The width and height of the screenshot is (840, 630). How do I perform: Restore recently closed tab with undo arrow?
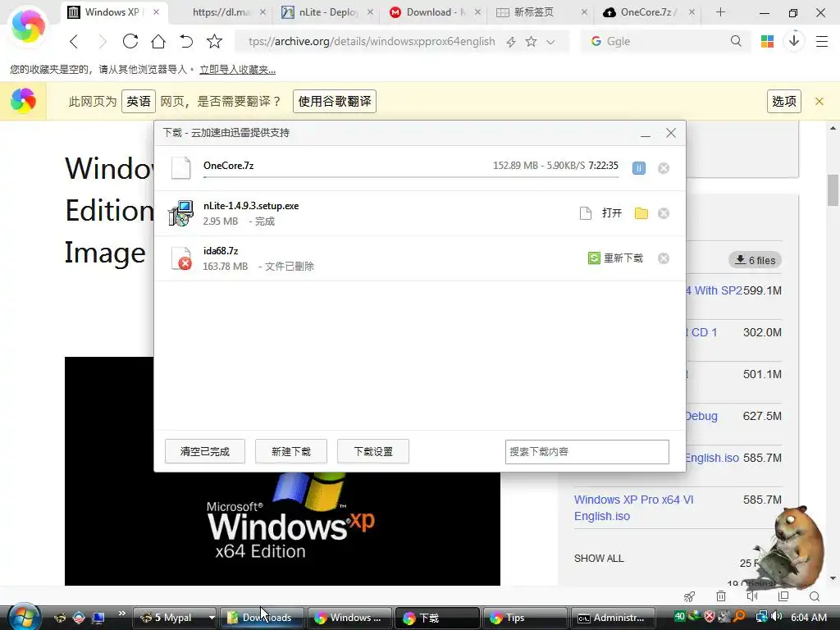click(186, 41)
